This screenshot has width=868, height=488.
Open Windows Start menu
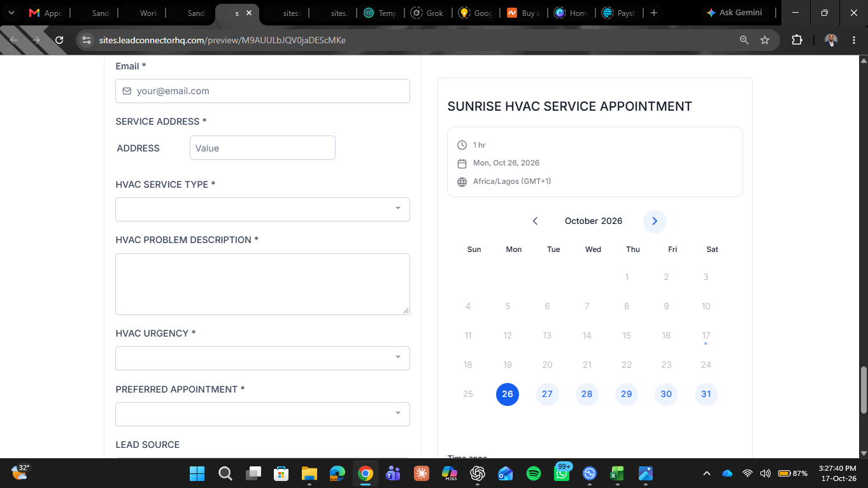(197, 473)
